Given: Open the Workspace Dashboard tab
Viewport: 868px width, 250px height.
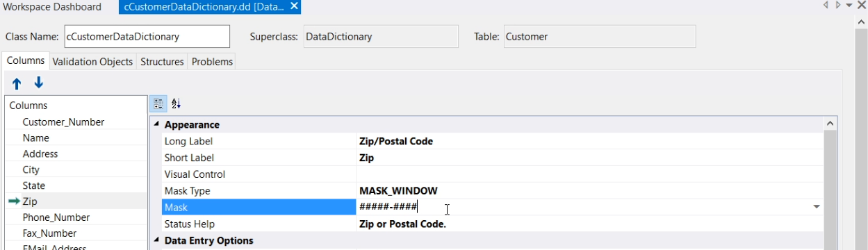Looking at the screenshot, I should (x=52, y=7).
